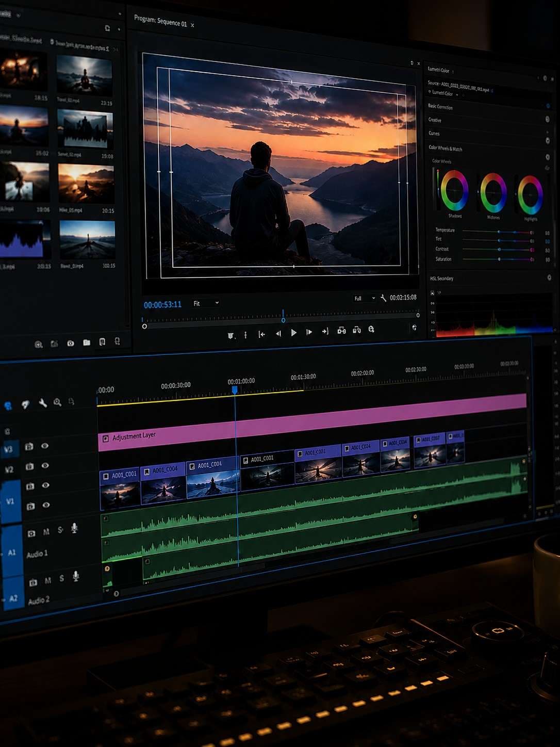Click the Lift button in Program monitor
560x747 pixels.
(x=341, y=330)
